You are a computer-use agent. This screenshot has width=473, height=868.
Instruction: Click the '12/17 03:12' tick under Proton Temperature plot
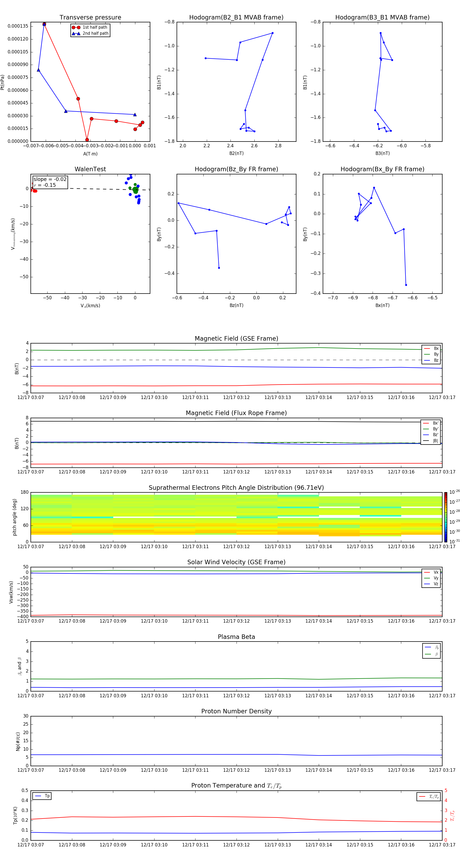click(236, 845)
